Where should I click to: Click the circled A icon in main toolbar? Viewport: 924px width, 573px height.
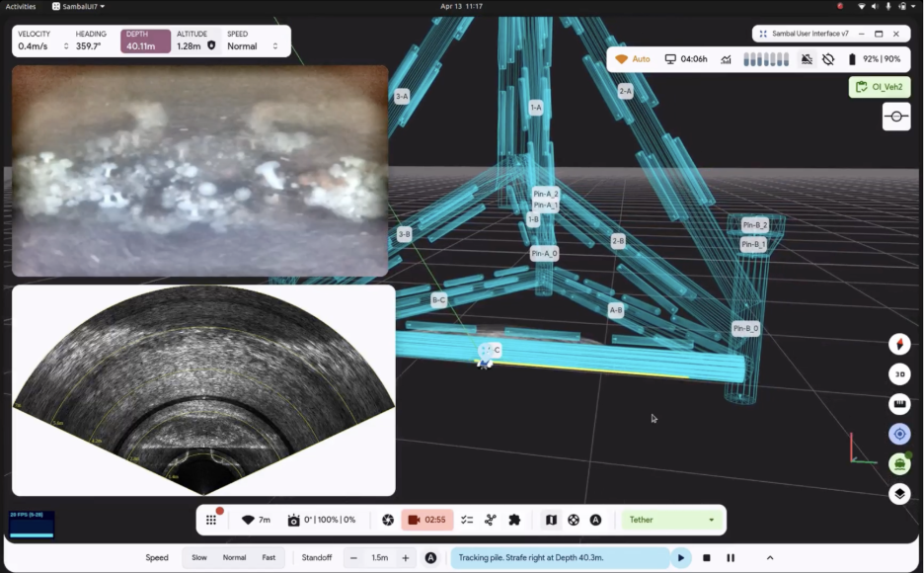(596, 520)
